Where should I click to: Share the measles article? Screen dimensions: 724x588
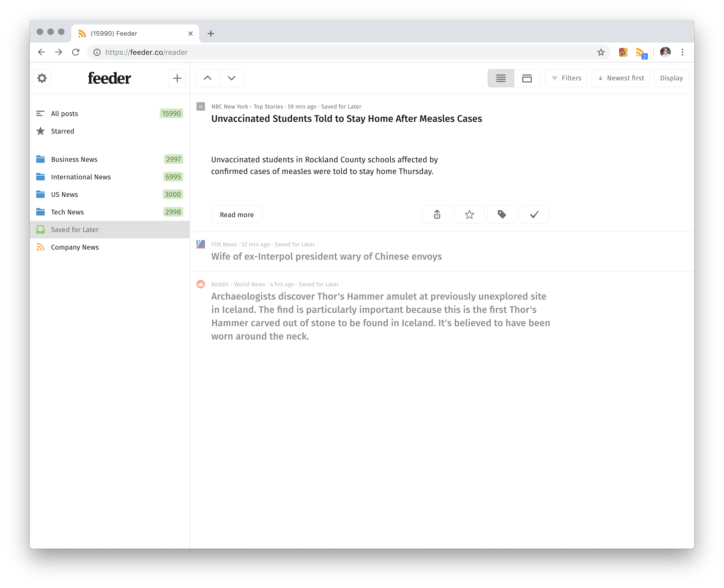click(437, 214)
